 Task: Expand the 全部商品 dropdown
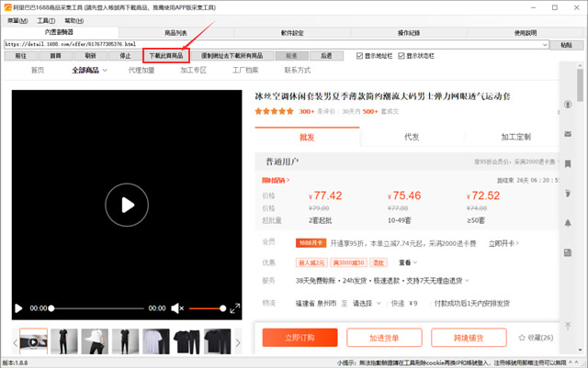pos(88,70)
